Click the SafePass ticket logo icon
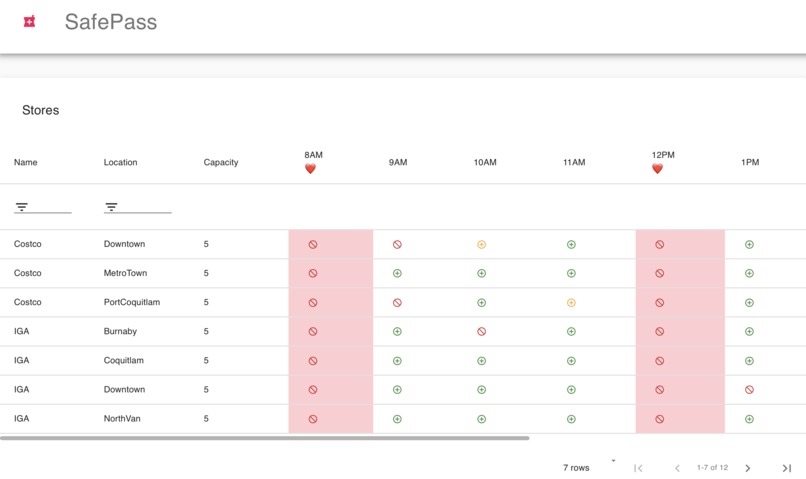This screenshot has height=479, width=806. 30,22
